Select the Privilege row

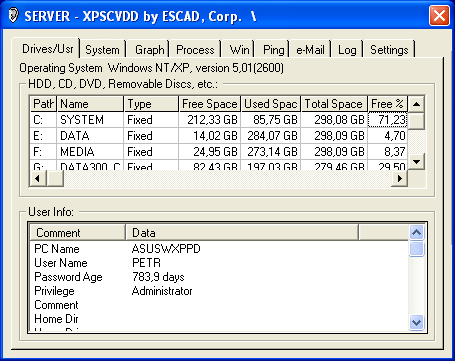pyautogui.click(x=219, y=291)
